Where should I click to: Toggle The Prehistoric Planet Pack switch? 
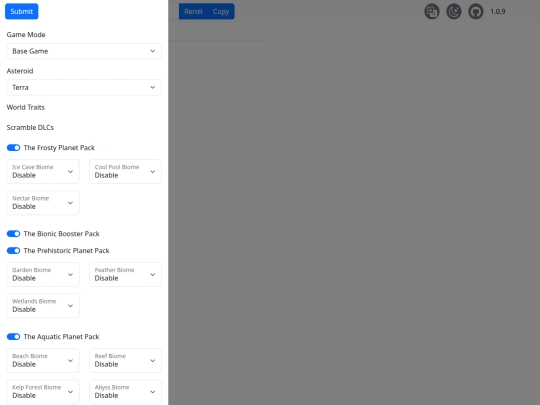13,251
